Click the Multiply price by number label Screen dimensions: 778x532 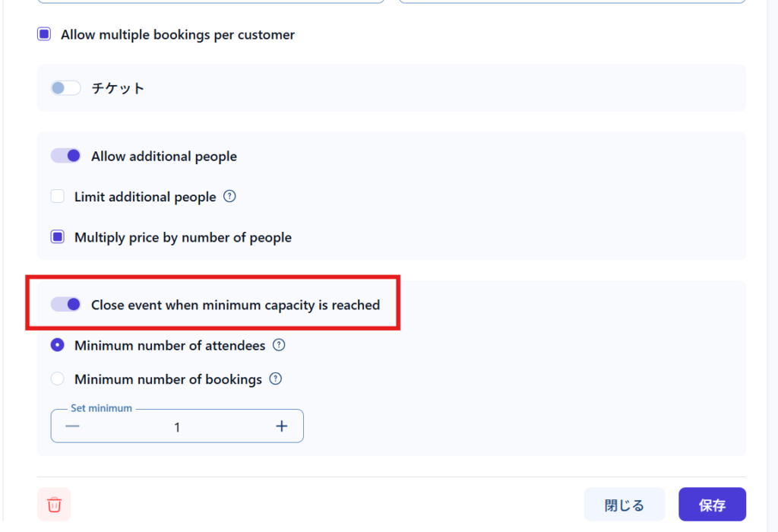tap(183, 237)
